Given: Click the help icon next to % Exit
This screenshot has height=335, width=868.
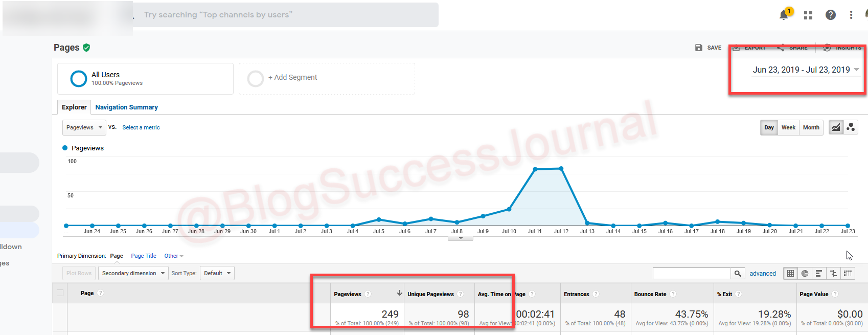Looking at the screenshot, I should pos(739,294).
